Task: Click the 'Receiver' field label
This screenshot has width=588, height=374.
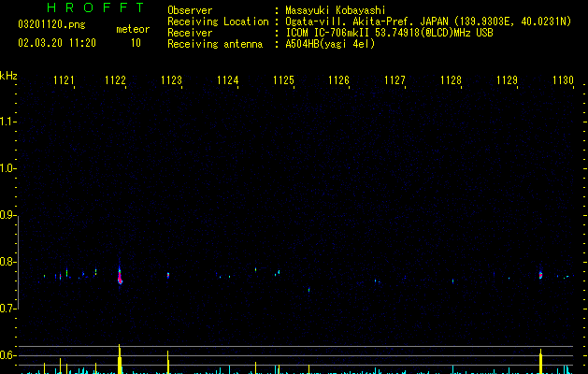Action: point(190,33)
